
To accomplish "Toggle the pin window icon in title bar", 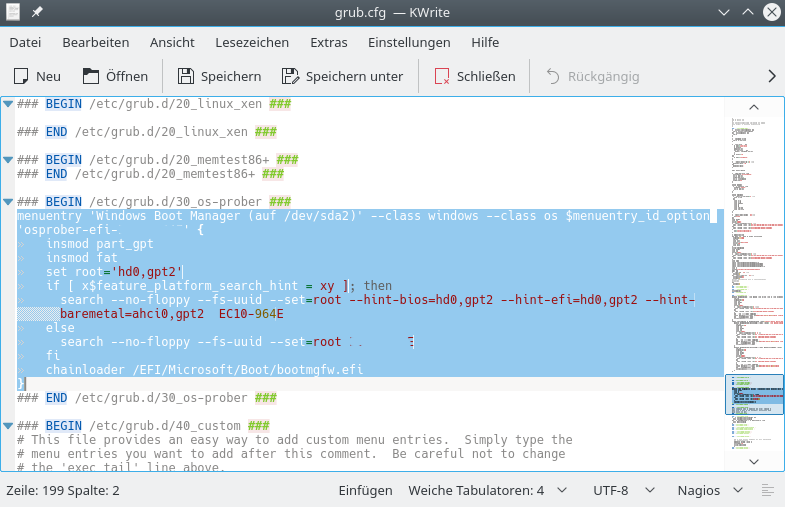I will tap(37, 12).
